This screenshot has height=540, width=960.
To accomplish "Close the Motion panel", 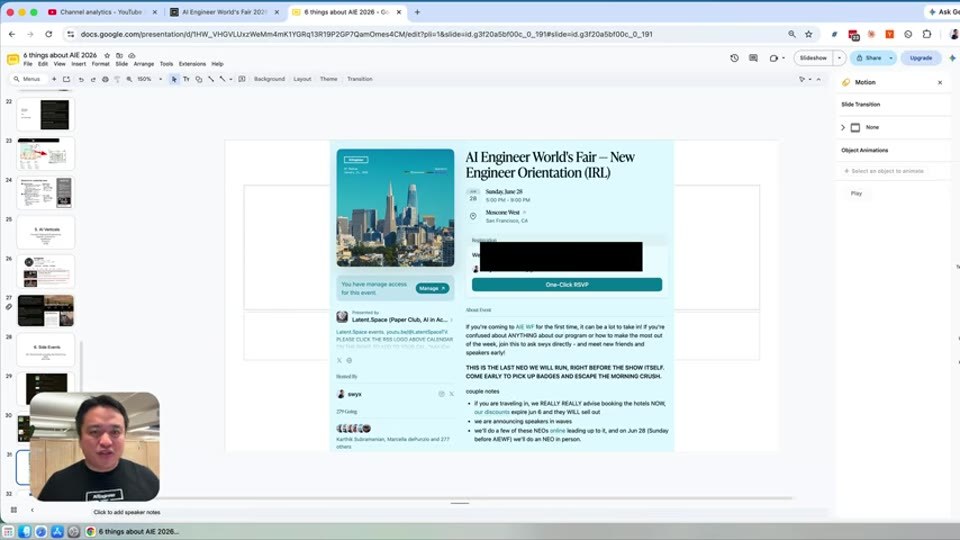I will tap(940, 82).
